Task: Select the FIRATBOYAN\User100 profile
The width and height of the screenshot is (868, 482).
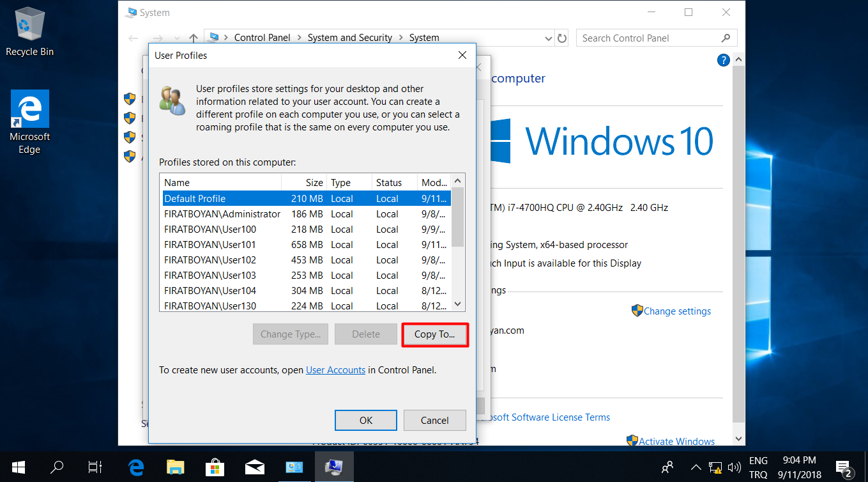Action: 307,229
